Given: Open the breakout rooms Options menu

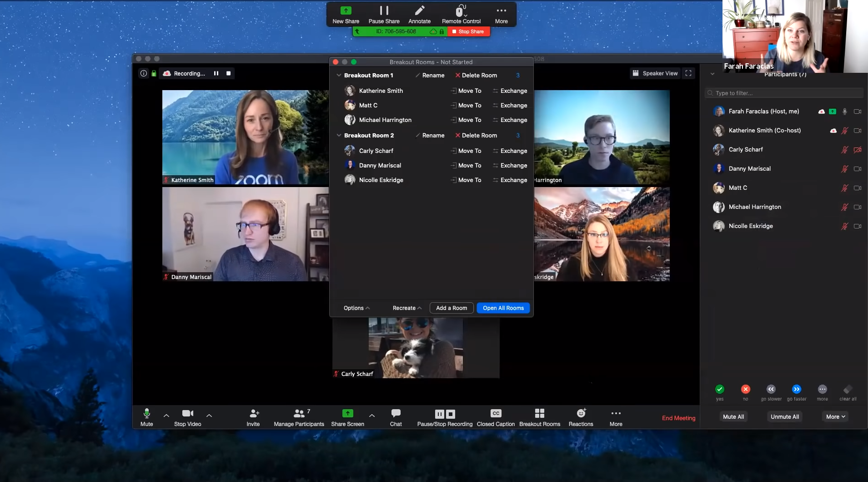Looking at the screenshot, I should click(356, 308).
